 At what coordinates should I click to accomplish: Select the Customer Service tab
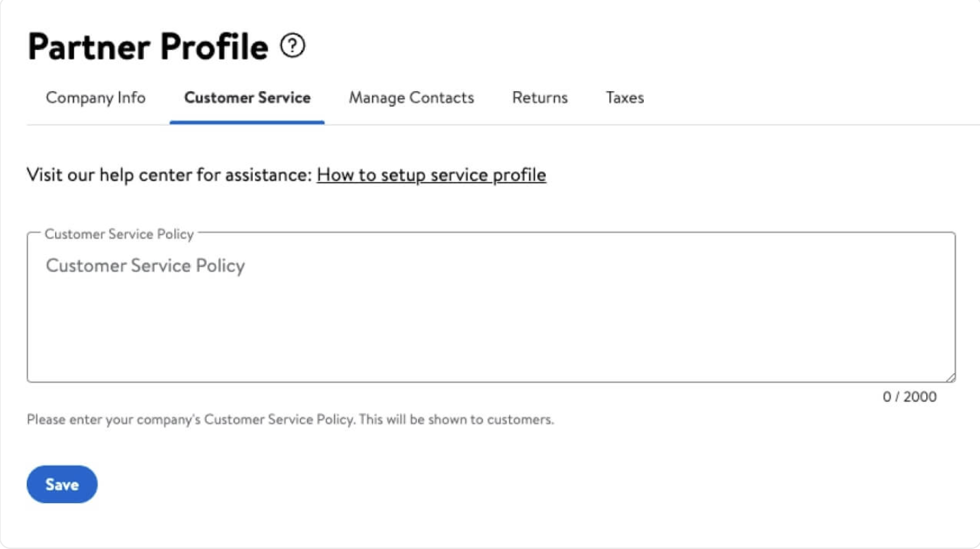pos(247,98)
